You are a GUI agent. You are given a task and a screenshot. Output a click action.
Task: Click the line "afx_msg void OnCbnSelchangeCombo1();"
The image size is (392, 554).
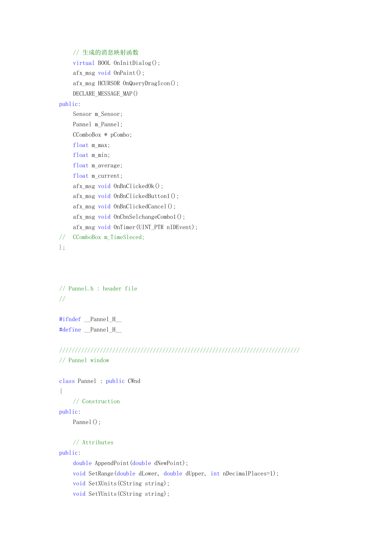129,217
